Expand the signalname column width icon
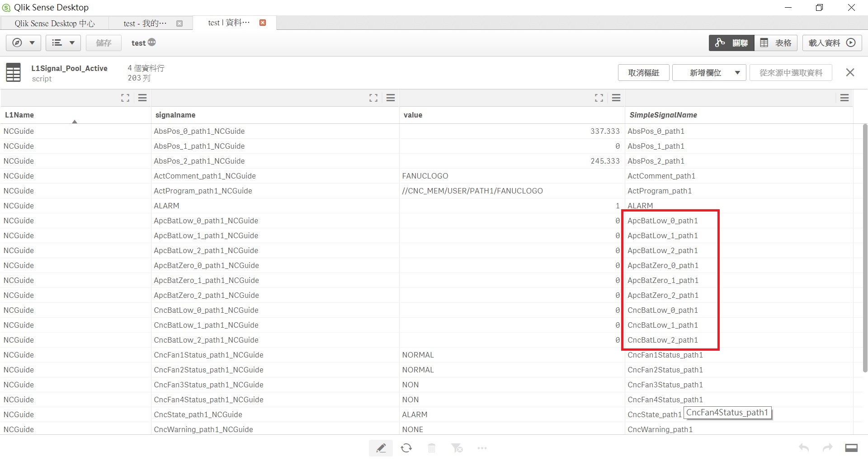Image resolution: width=868 pixels, height=461 pixels. click(373, 98)
